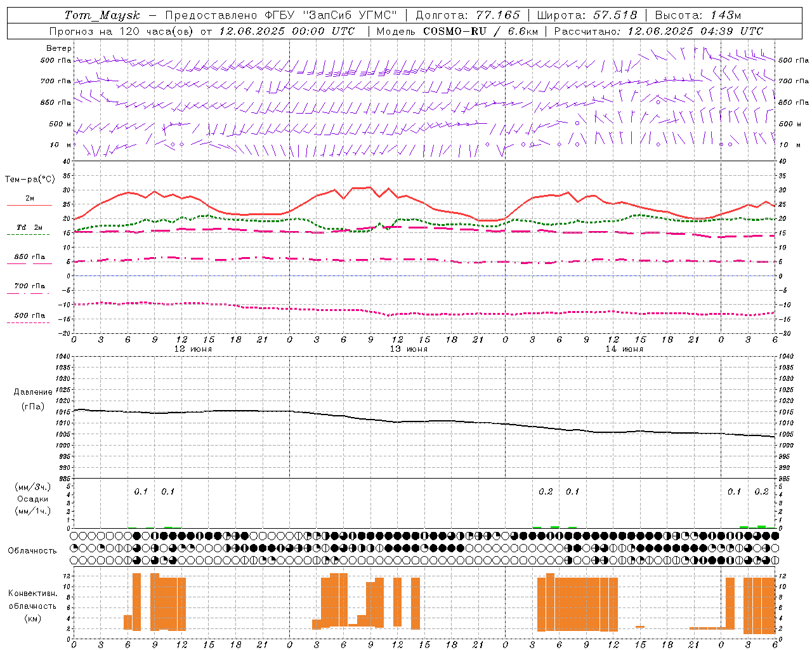Click the "850 гПа" legend in temperature panel
This screenshot has width=812, height=650.
click(x=30, y=257)
